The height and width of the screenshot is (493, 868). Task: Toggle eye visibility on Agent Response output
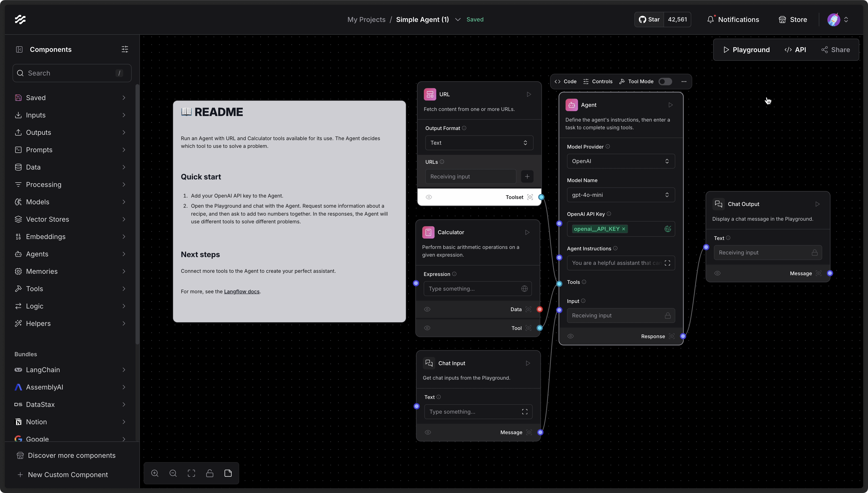[570, 336]
